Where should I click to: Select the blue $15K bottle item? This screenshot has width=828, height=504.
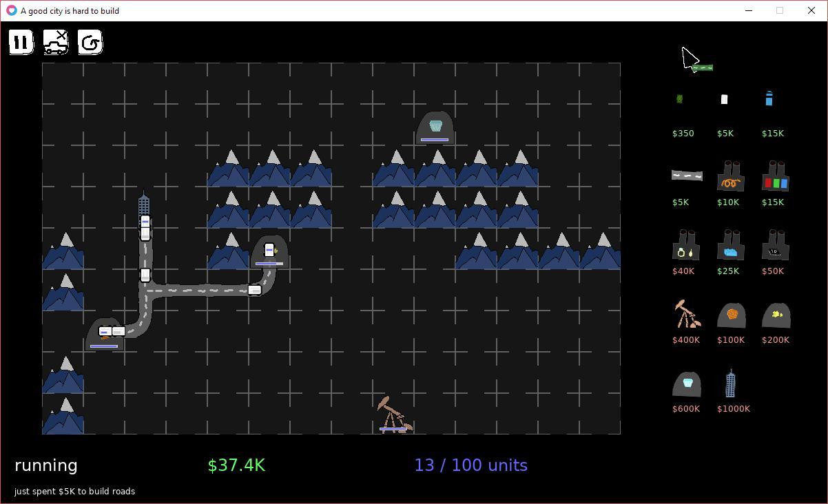pos(769,98)
